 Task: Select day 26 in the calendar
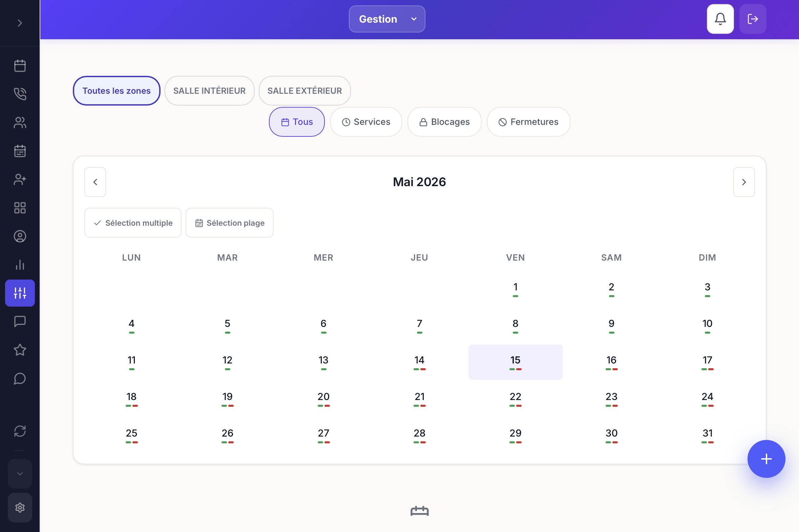pyautogui.click(x=228, y=435)
